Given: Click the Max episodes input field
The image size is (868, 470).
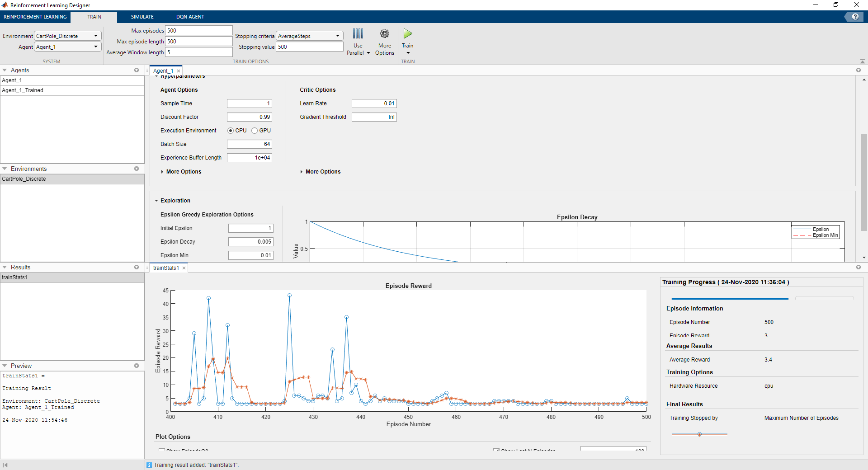Looking at the screenshot, I should pos(198,30).
